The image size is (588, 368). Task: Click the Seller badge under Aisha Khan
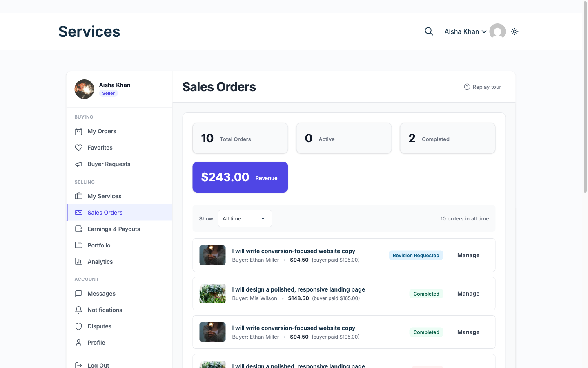pos(108,93)
